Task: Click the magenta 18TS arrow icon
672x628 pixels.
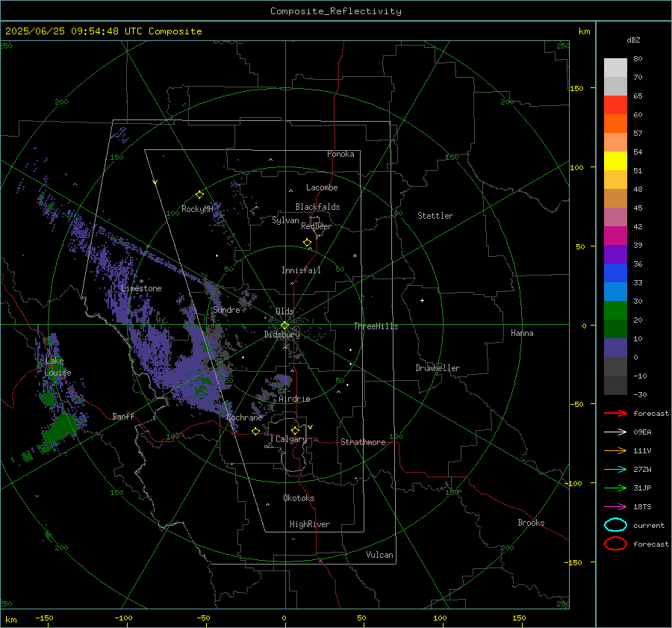Action: [x=615, y=507]
